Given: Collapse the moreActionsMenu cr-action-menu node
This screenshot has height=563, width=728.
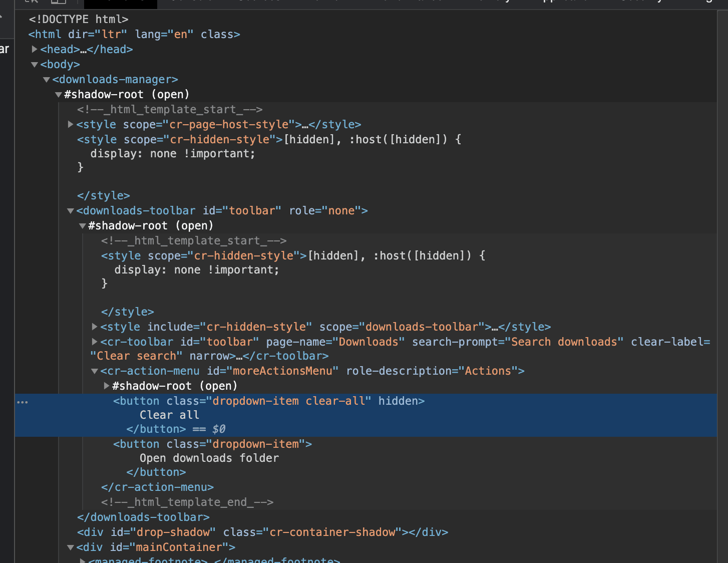Looking at the screenshot, I should (94, 371).
